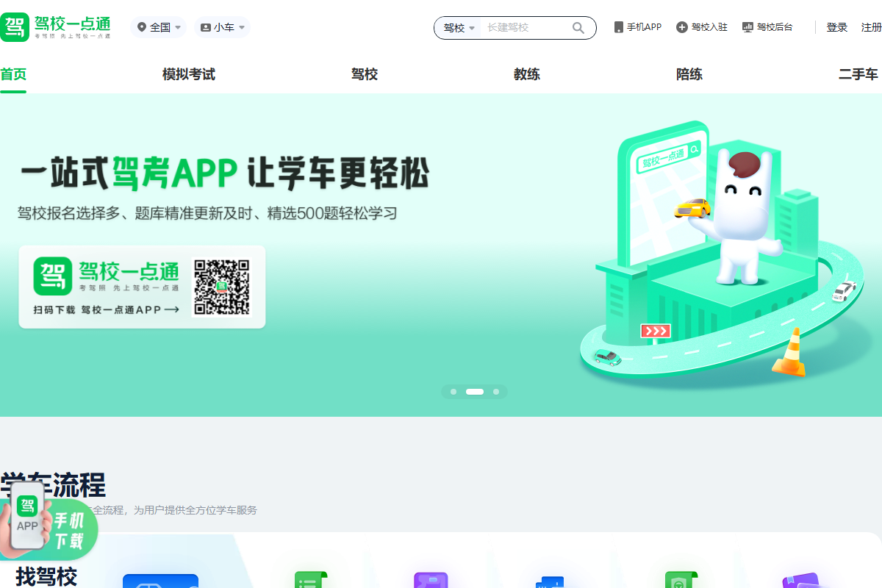The height and width of the screenshot is (588, 882).
Task: Switch to the third carousel slide dot
Action: (x=496, y=392)
